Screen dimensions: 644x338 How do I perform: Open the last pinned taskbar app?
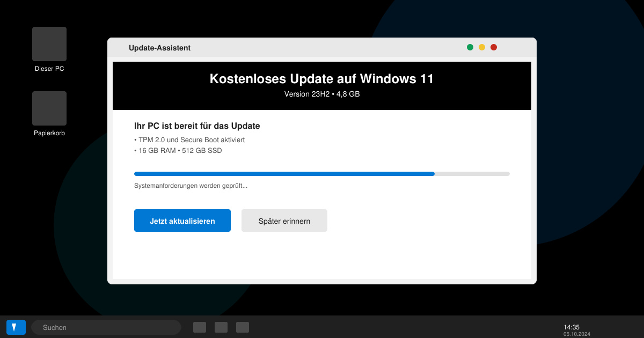coord(243,327)
